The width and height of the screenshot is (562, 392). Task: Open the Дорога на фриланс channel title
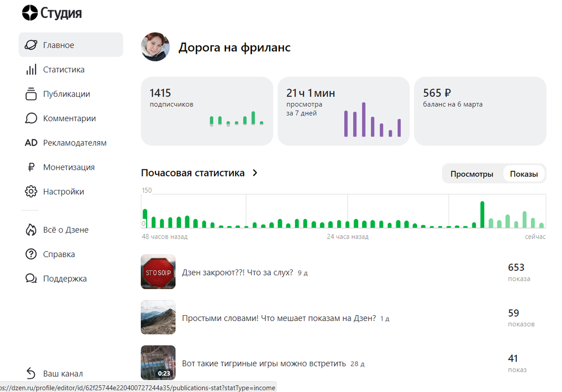click(x=234, y=47)
